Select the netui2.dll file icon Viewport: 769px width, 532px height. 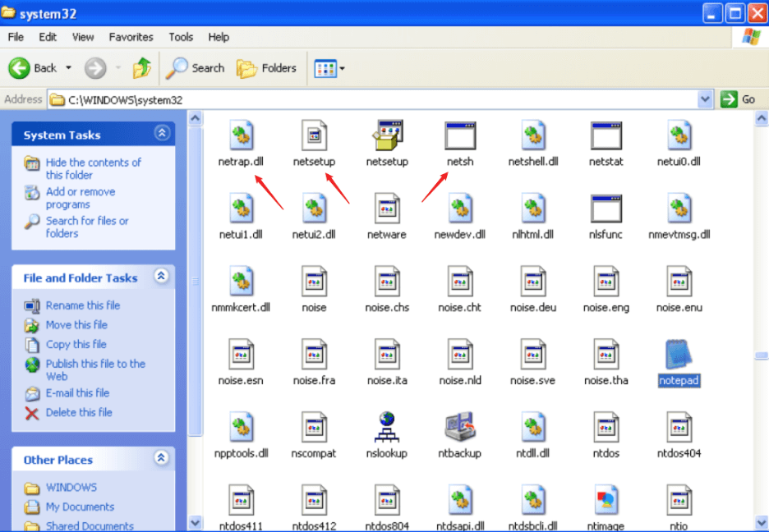pyautogui.click(x=314, y=209)
